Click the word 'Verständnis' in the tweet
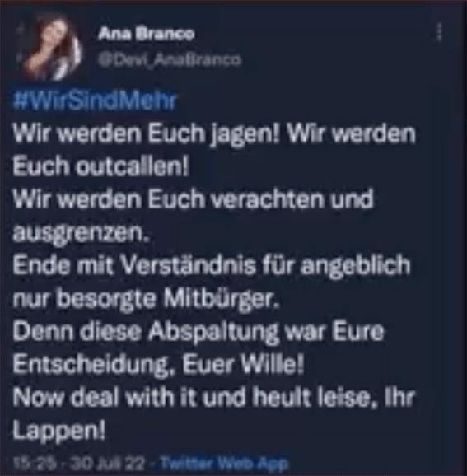This screenshot has height=476, width=467. click(x=189, y=265)
